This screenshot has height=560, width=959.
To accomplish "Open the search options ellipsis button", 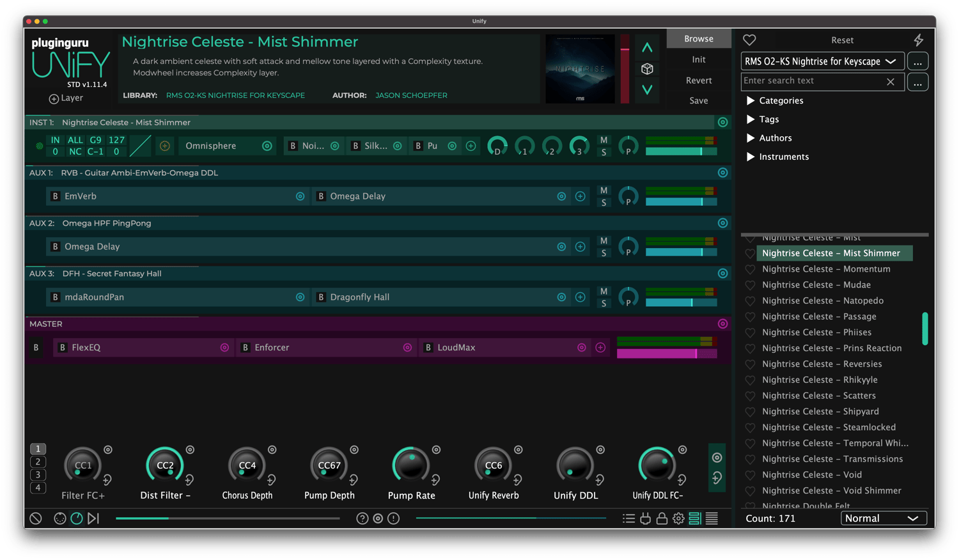I will coord(917,82).
